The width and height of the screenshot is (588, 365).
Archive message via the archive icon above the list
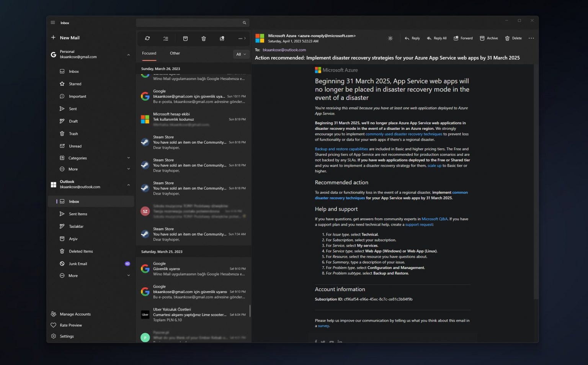[185, 38]
